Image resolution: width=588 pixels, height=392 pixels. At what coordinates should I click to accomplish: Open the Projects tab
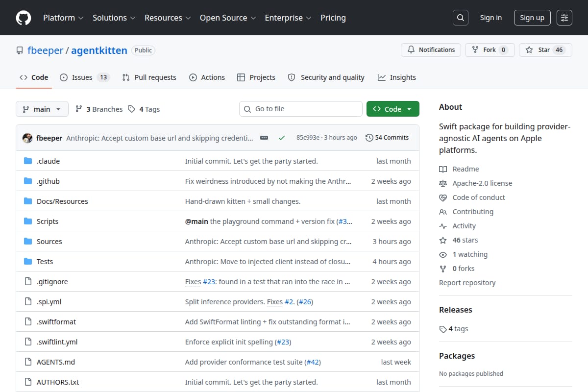pos(256,77)
